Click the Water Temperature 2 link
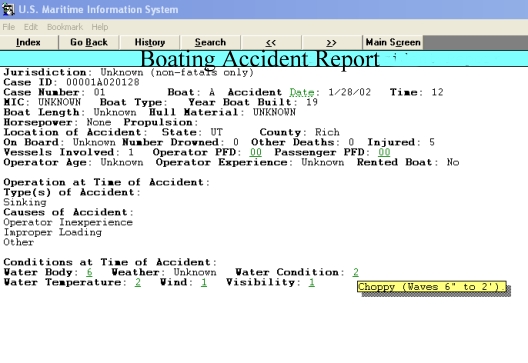The image size is (528, 363). pyautogui.click(x=138, y=282)
